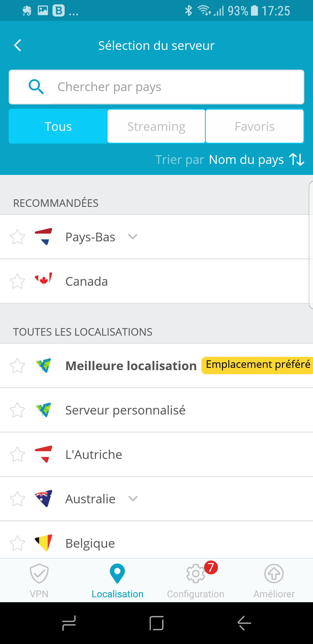
Task: Expand Australie locations chevron
Action: click(133, 499)
